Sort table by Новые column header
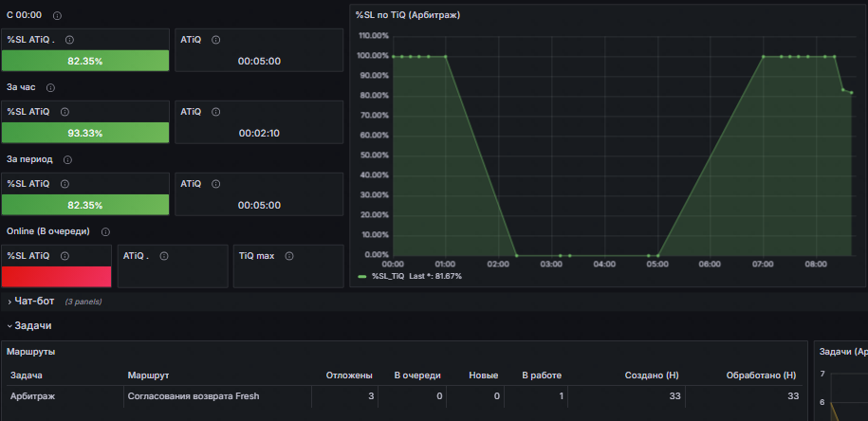The image size is (868, 421). point(483,375)
